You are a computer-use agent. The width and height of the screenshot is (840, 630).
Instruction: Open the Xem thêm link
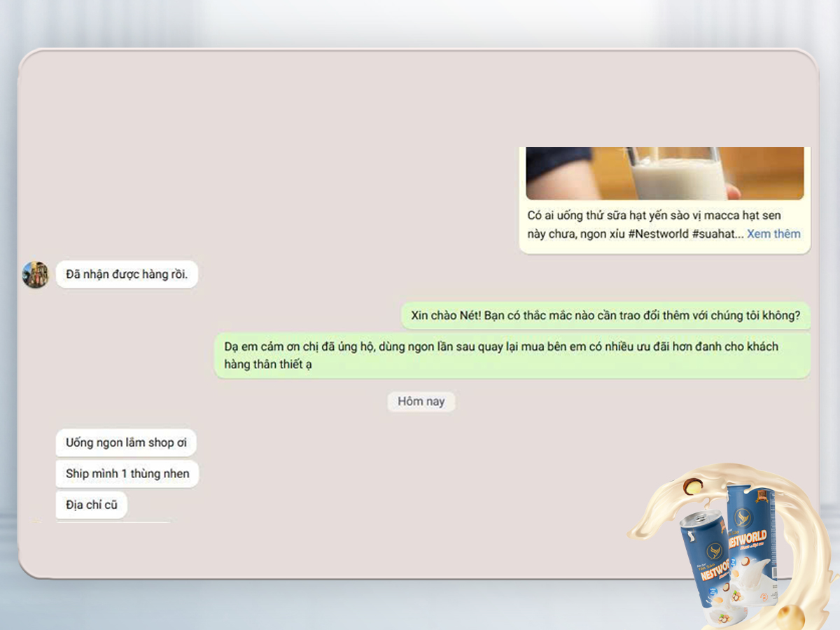[773, 234]
